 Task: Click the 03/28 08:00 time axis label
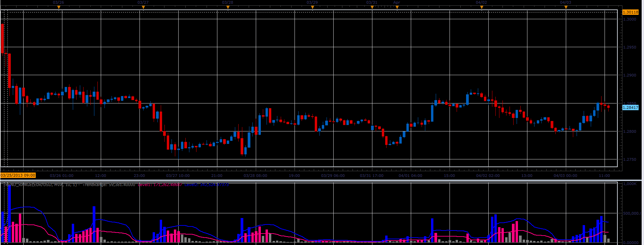pos(255,176)
